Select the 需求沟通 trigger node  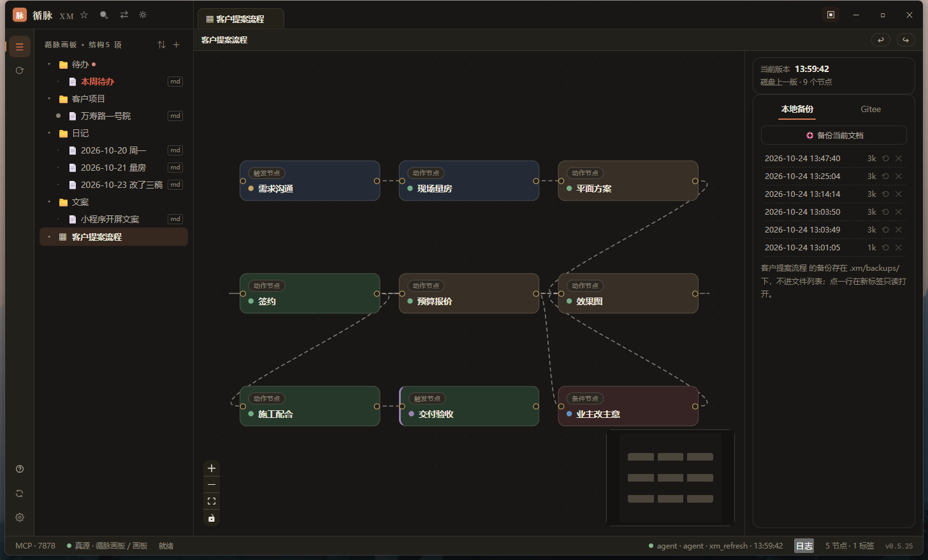tap(310, 181)
